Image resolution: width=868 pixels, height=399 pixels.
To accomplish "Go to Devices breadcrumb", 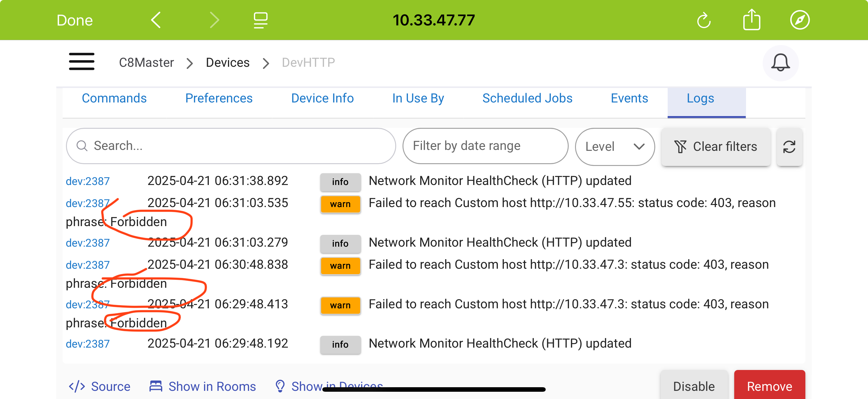I will (x=228, y=63).
